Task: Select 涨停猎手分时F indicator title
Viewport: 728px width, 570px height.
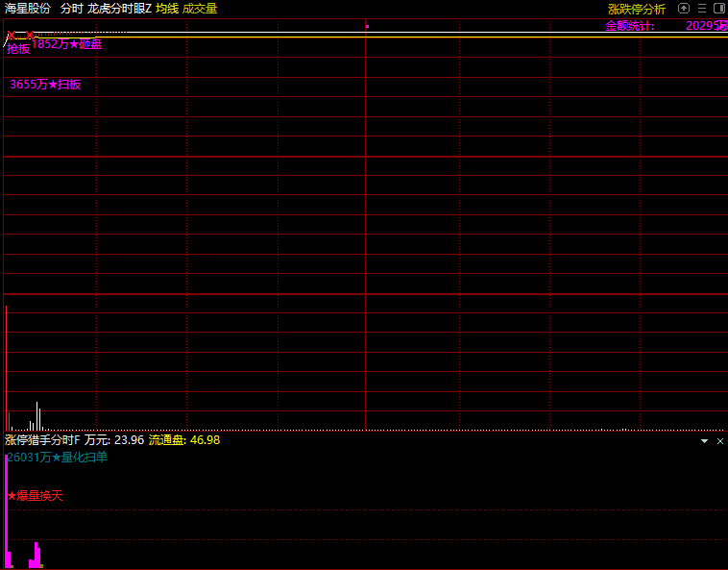Action: (x=42, y=440)
